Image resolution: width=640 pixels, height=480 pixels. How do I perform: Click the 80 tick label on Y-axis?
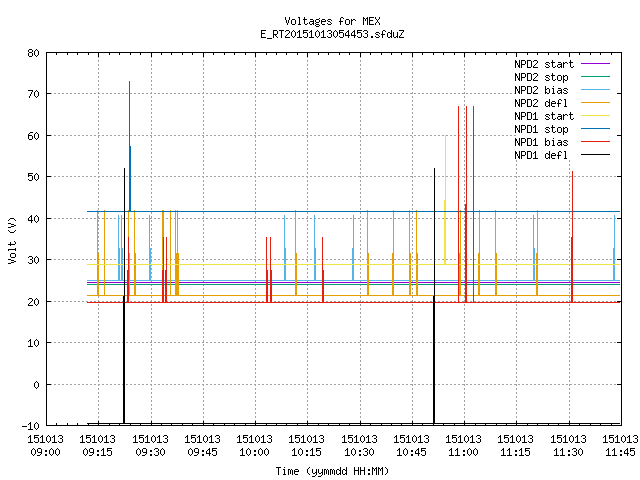(x=34, y=53)
